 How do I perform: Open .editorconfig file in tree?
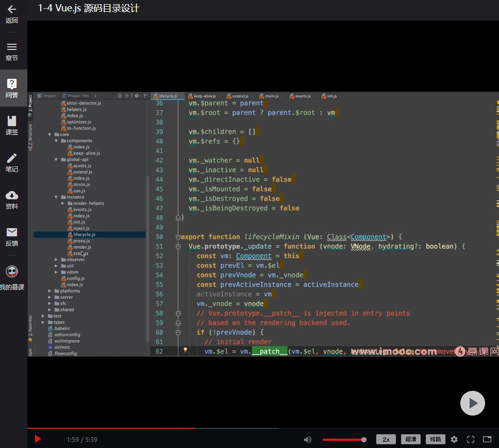pyautogui.click(x=64, y=335)
